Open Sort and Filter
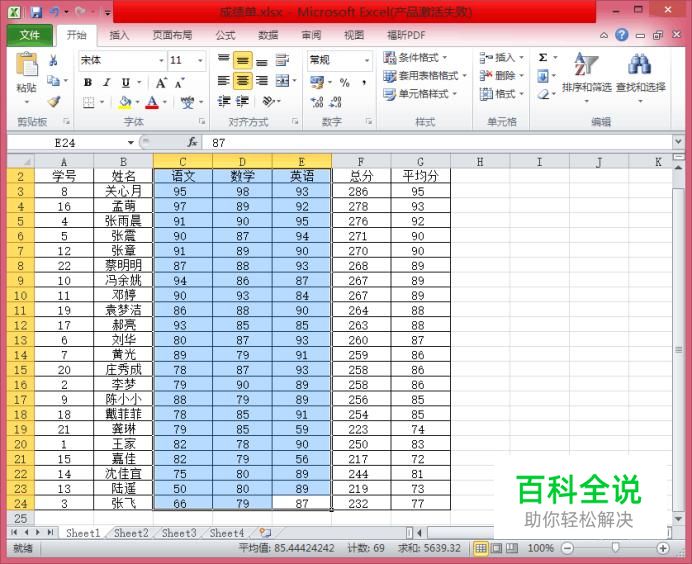692x564 pixels. (x=587, y=76)
